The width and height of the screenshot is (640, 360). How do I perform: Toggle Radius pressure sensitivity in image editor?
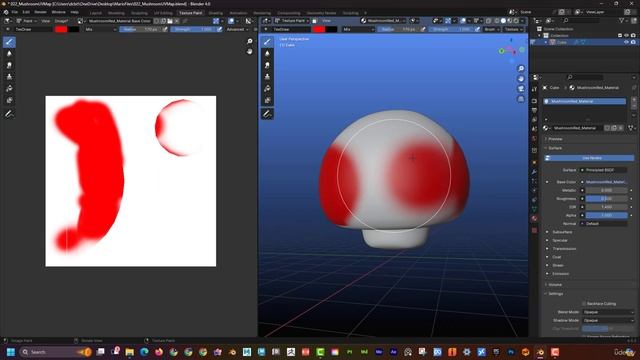165,29
